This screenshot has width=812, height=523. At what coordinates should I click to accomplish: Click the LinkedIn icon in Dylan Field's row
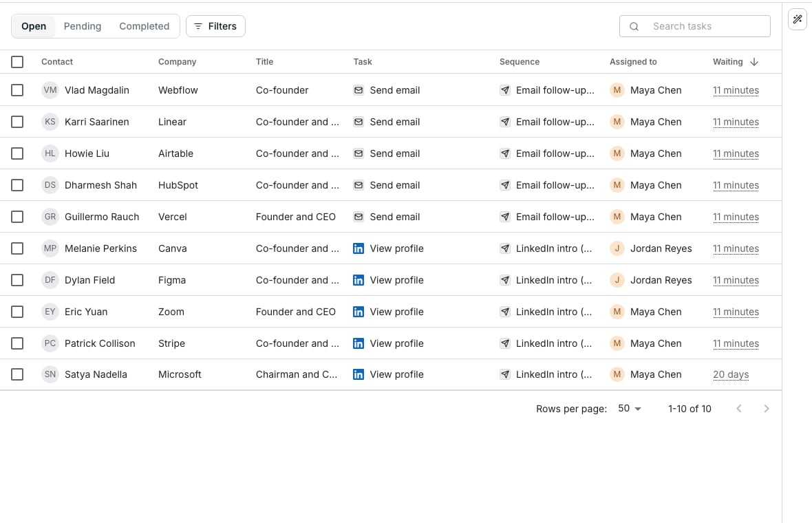coord(359,280)
